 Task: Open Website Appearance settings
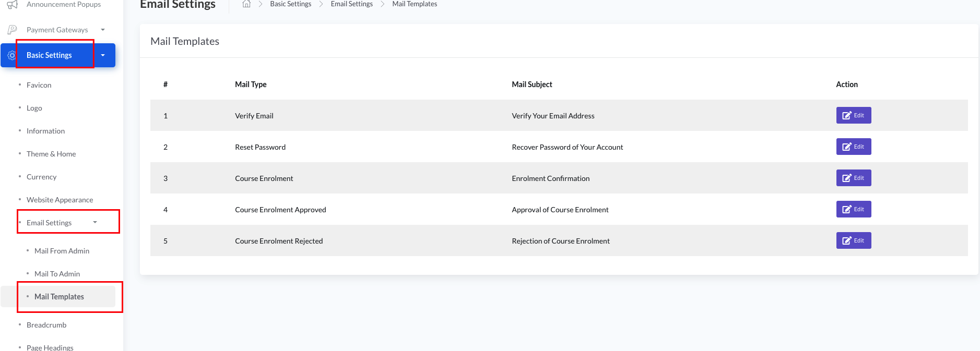coord(60,200)
